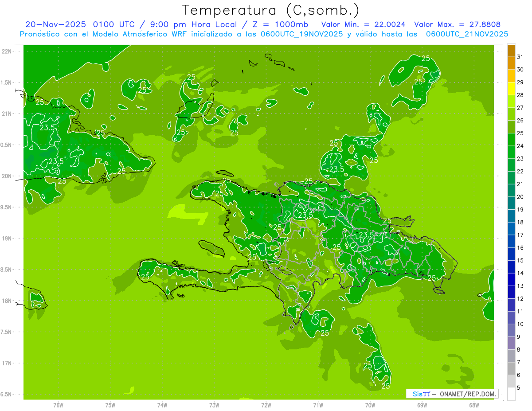Click the latitude axis label '21N'
The width and height of the screenshot is (532, 411).
coord(7,114)
